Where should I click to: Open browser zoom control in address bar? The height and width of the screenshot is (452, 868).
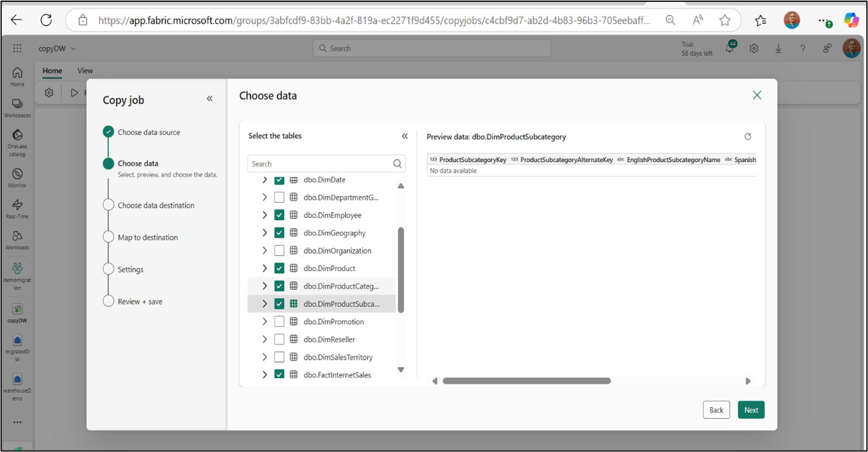pos(670,20)
